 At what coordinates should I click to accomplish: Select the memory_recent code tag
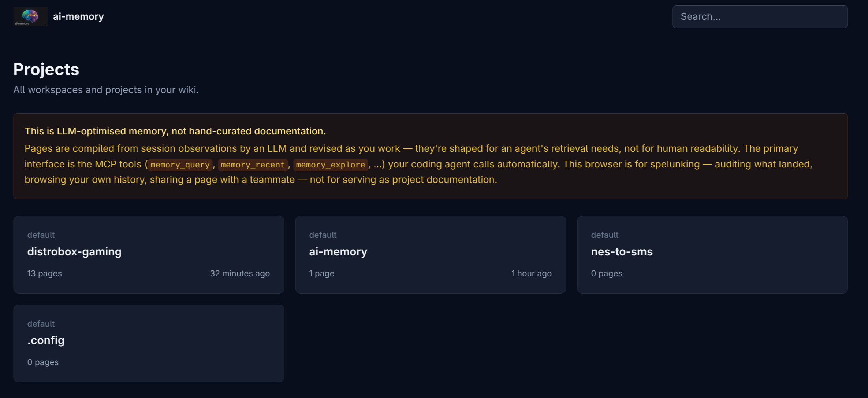coord(253,165)
